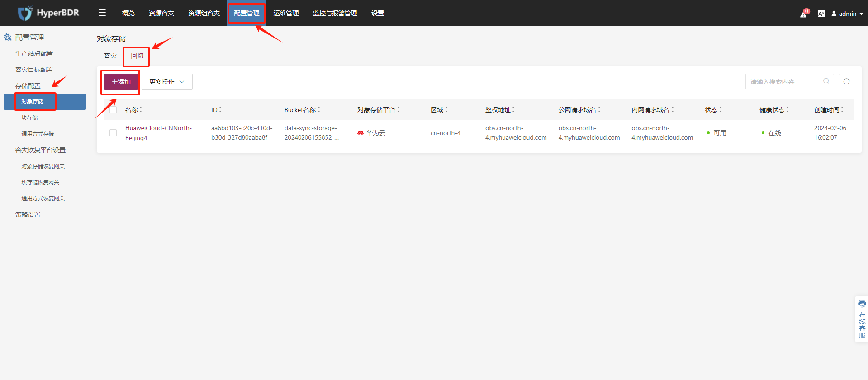Open the 概览 top menu
This screenshot has height=380, width=868.
point(128,13)
